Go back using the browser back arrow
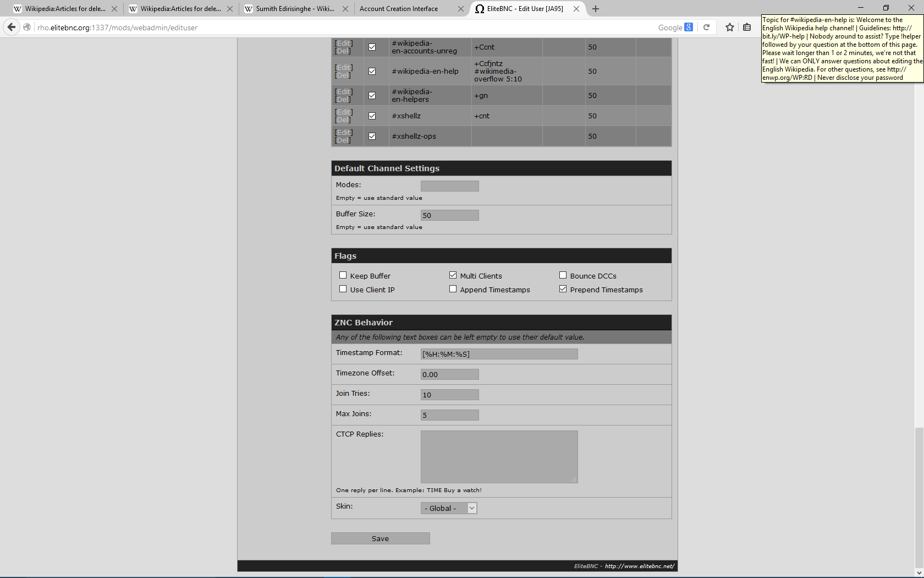The image size is (924, 578). click(12, 27)
